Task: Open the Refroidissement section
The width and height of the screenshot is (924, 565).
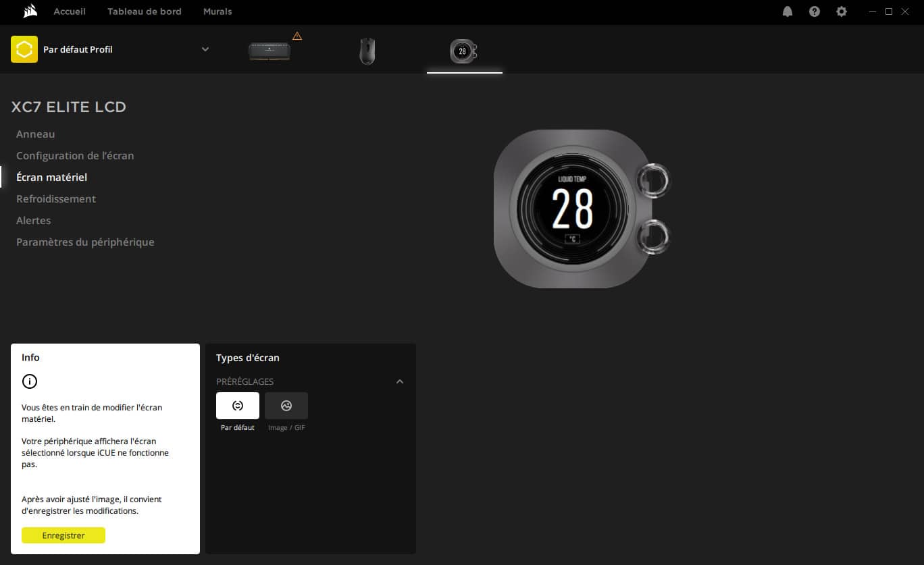Action: 56,199
